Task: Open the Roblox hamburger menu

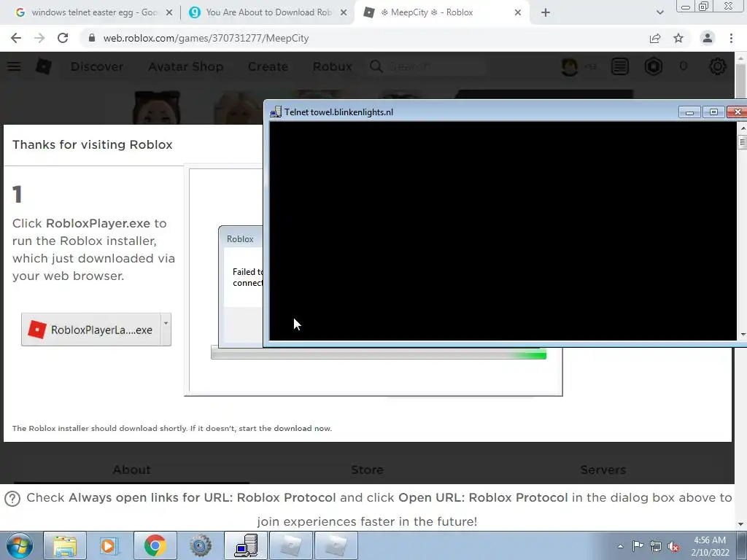Action: 14,66
